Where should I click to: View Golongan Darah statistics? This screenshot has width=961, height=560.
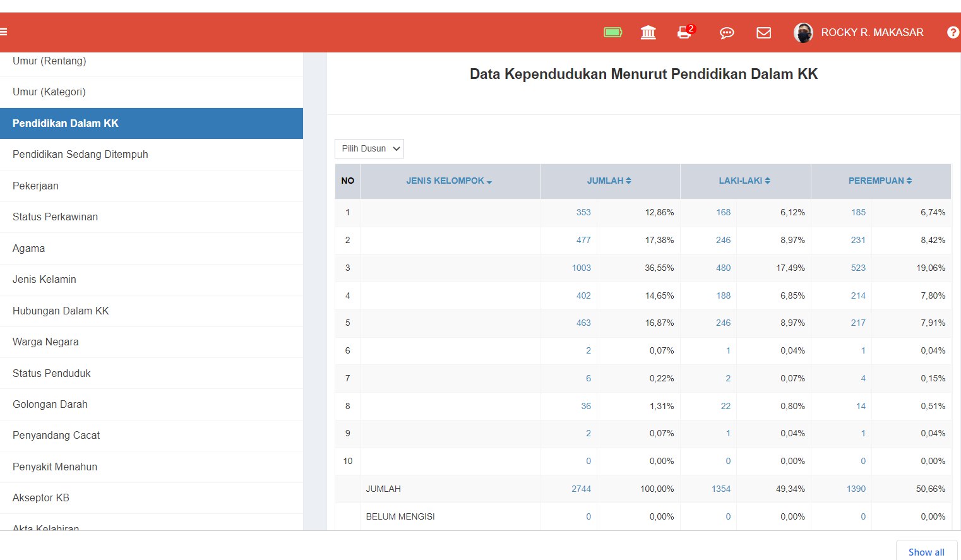[152, 405]
